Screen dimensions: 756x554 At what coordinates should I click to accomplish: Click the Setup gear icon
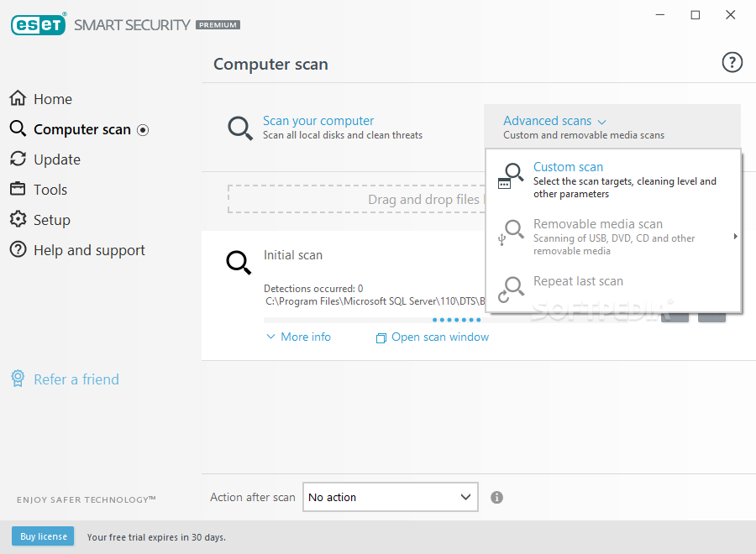(x=18, y=219)
